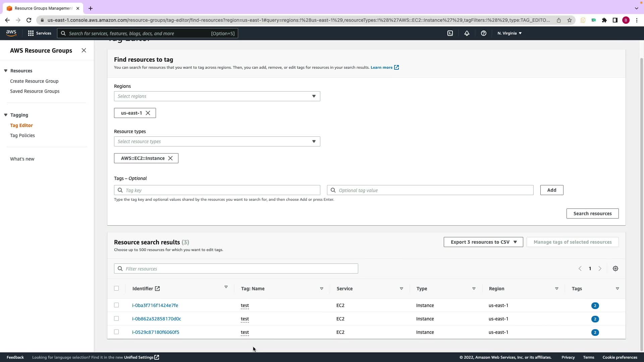Open Export 3 resources to CSV dropdown
Screen dimensions: 644x362
483,242
